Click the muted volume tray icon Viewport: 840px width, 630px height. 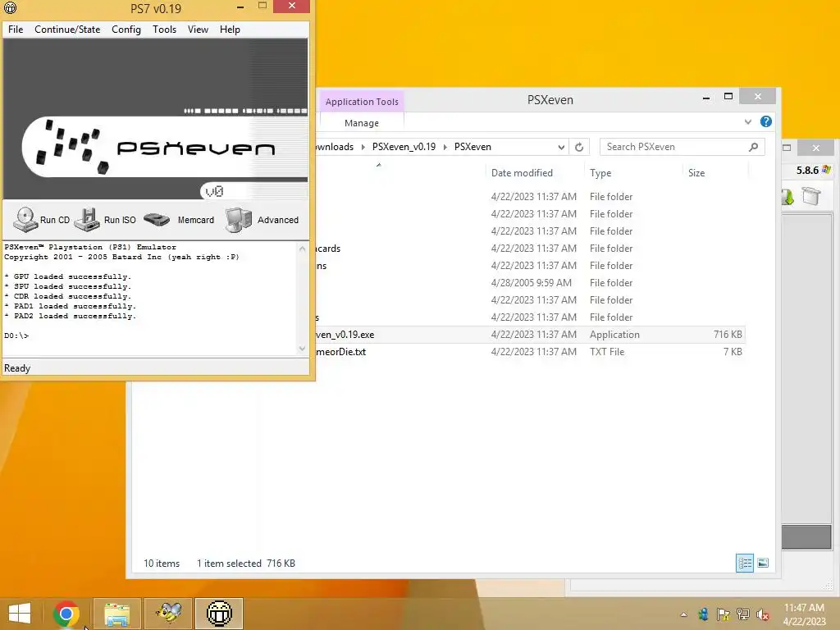[x=763, y=614]
